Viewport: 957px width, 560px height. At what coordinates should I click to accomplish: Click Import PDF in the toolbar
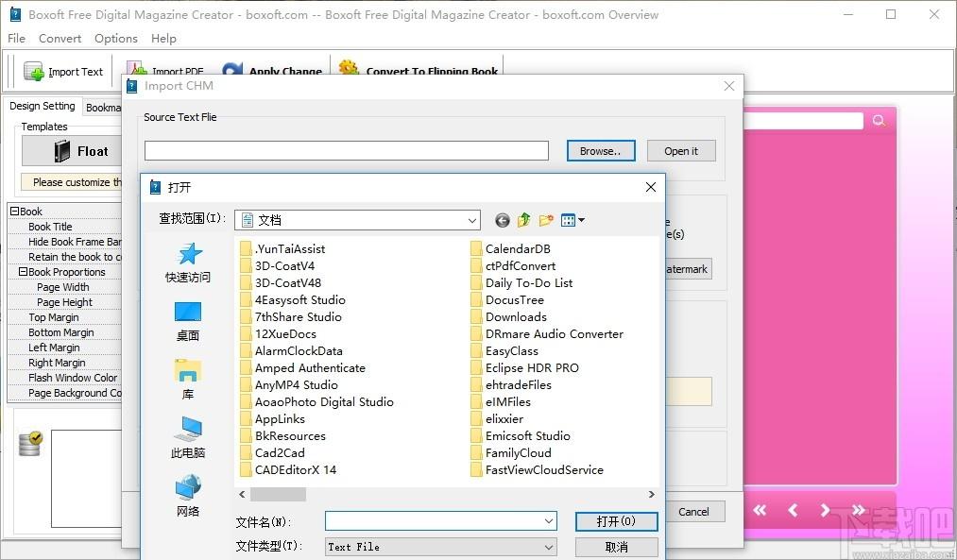(x=164, y=72)
